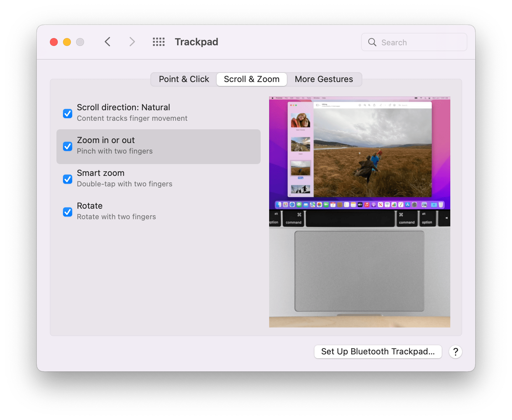Switch to the More Gestures tab

click(324, 79)
